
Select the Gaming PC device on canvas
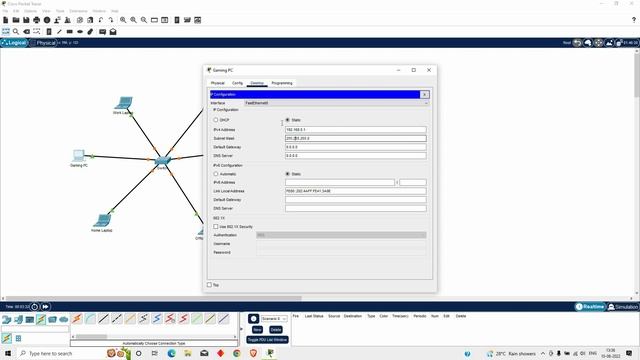pos(79,156)
